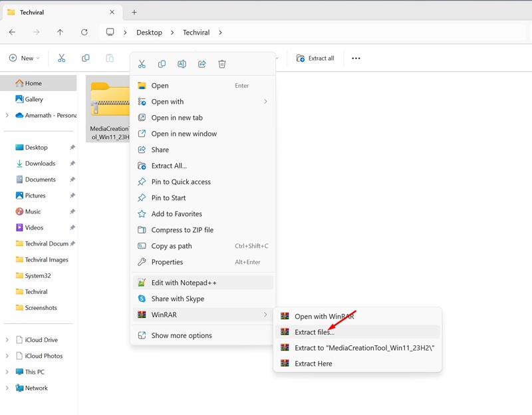532x415 pixels.
Task: Open Gallery in the navigation pane
Action: click(39, 99)
